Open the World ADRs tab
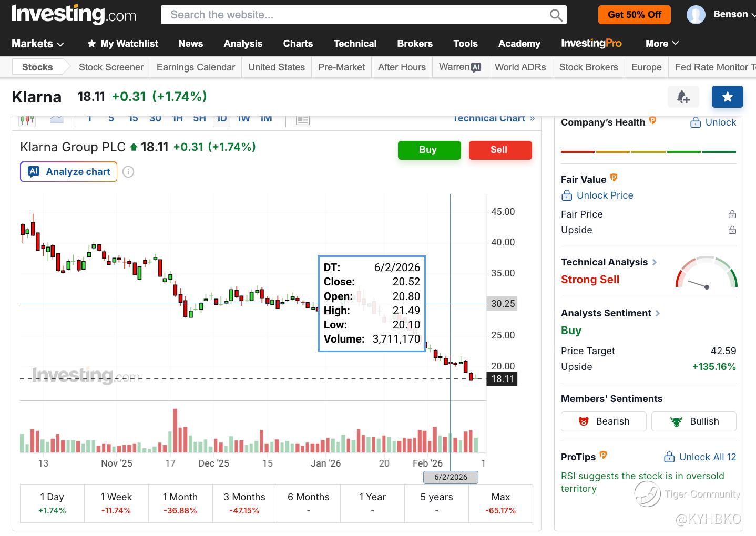756x536 pixels. [x=520, y=67]
